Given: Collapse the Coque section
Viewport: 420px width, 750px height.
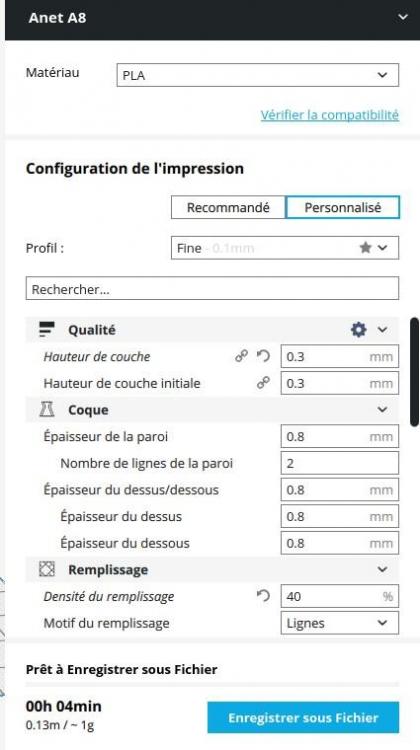Looking at the screenshot, I should pyautogui.click(x=382, y=410).
